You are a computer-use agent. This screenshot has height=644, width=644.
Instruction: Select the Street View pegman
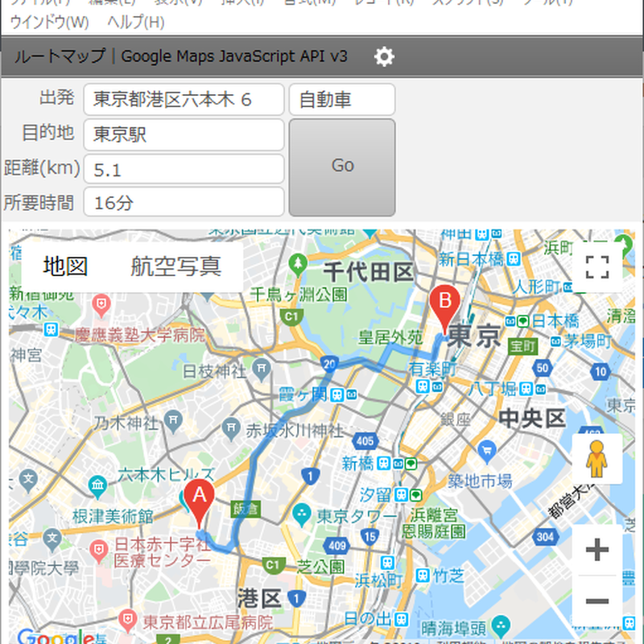(597, 459)
